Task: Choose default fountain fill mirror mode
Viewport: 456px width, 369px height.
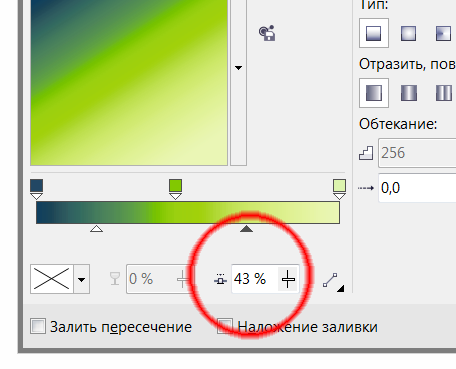Action: click(374, 93)
